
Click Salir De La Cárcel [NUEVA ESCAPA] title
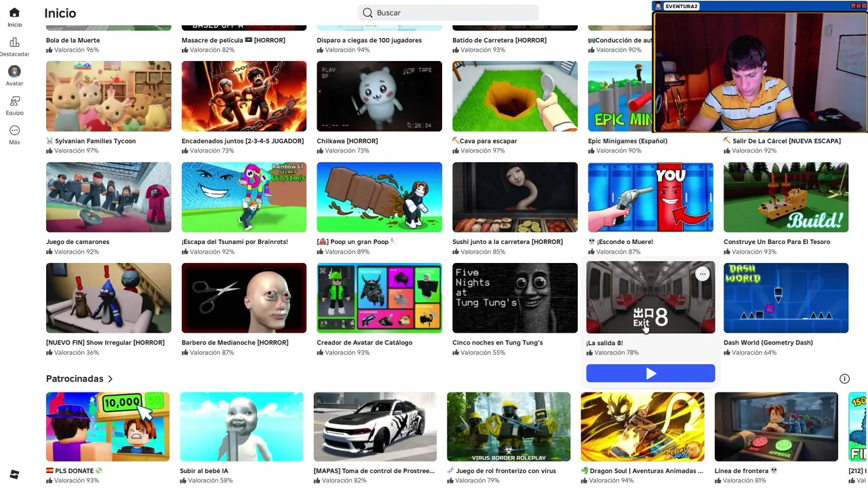coord(782,141)
